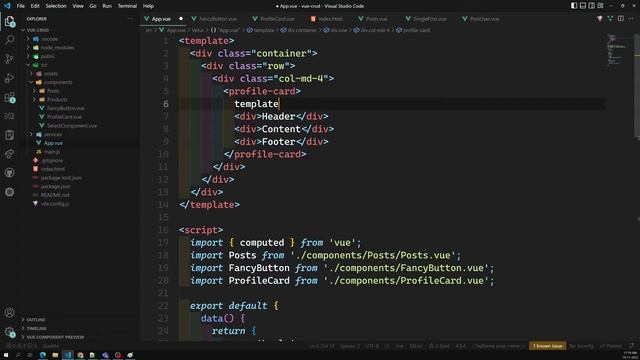Expand the public folder
Viewport: 640px width, 360px height.
pos(48,56)
